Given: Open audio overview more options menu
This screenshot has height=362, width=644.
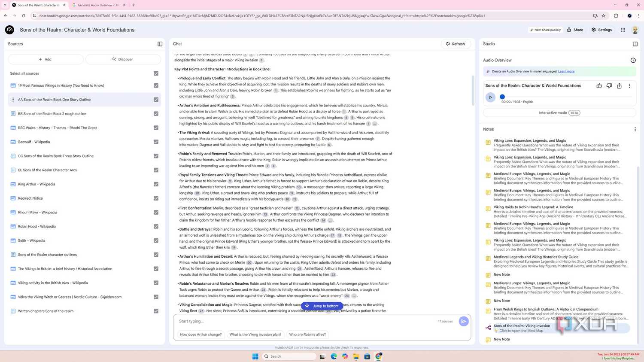Looking at the screenshot, I should (629, 86).
